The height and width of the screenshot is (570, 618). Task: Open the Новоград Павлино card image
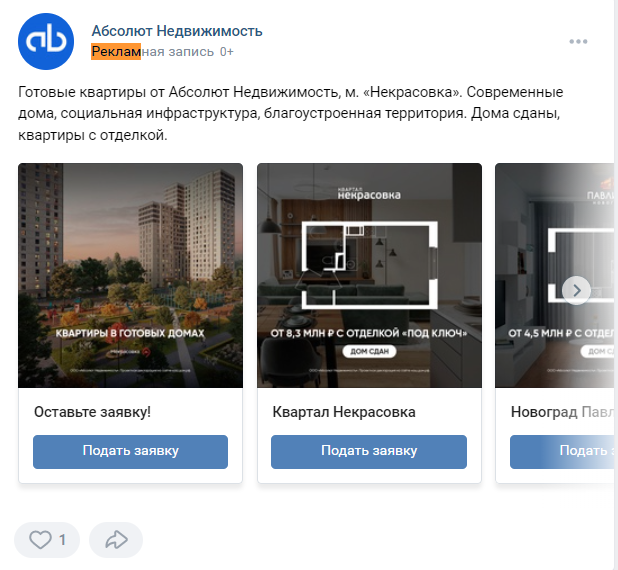555,276
